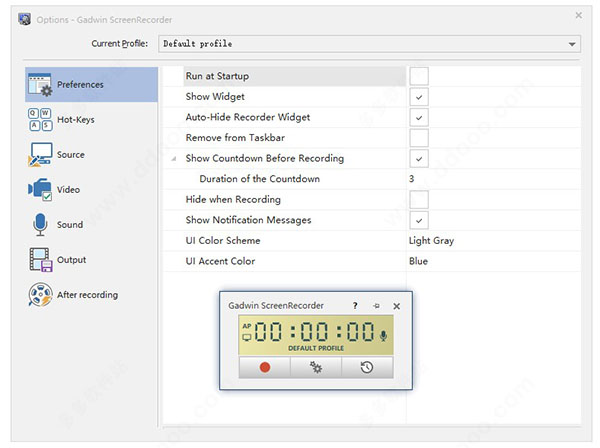Close the Options window
Viewport: 600px width, 448px height.
point(579,15)
